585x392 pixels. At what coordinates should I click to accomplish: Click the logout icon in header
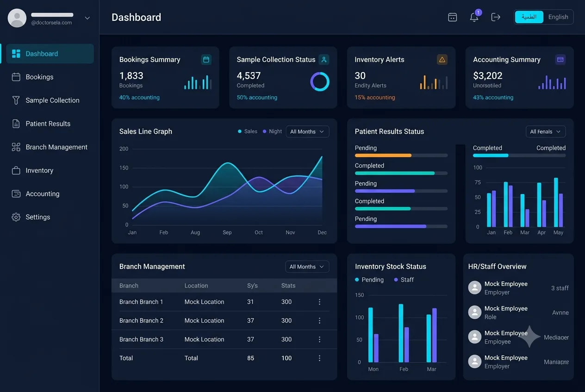(x=496, y=17)
